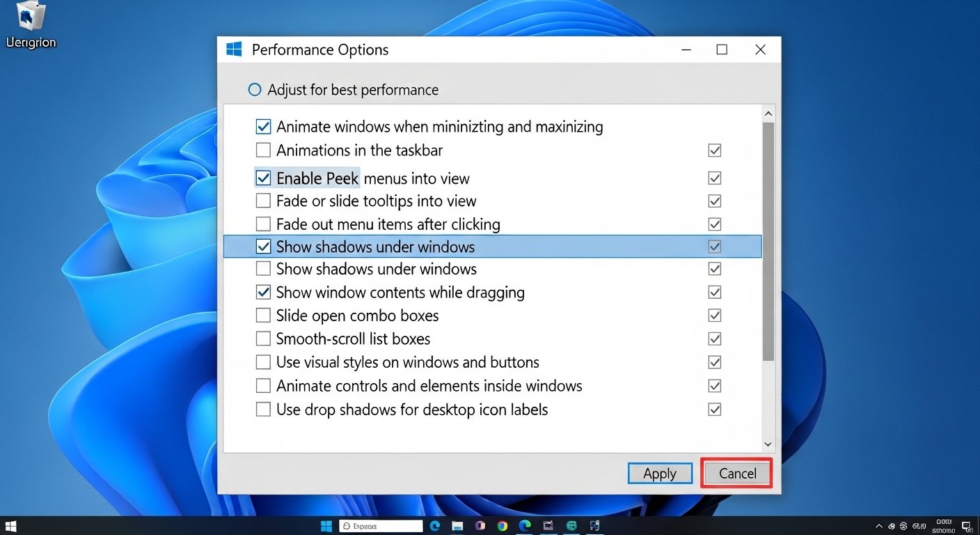Click the scroll down arrow of the options list
Viewport: 980px width, 535px height.
pos(768,444)
